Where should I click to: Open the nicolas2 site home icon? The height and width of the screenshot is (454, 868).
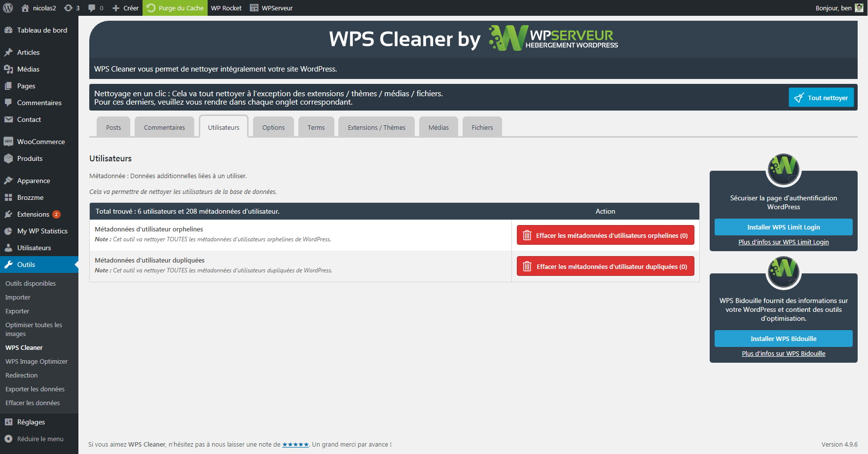click(25, 8)
